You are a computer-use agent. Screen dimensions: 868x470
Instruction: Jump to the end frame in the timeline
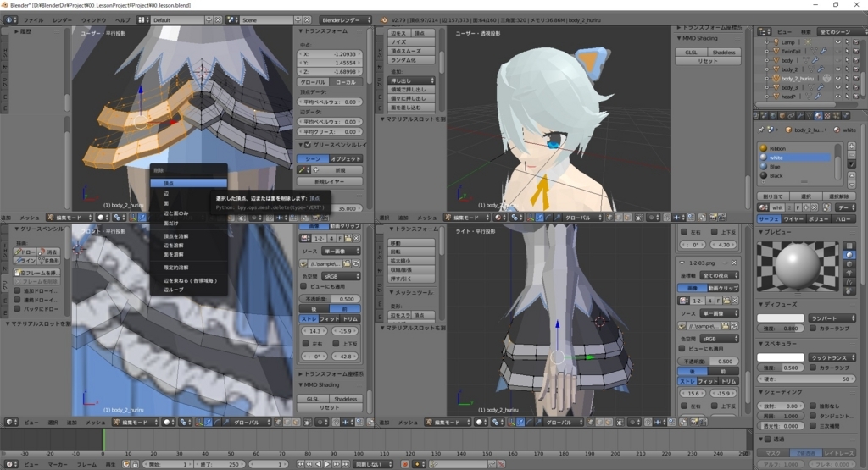click(345, 464)
